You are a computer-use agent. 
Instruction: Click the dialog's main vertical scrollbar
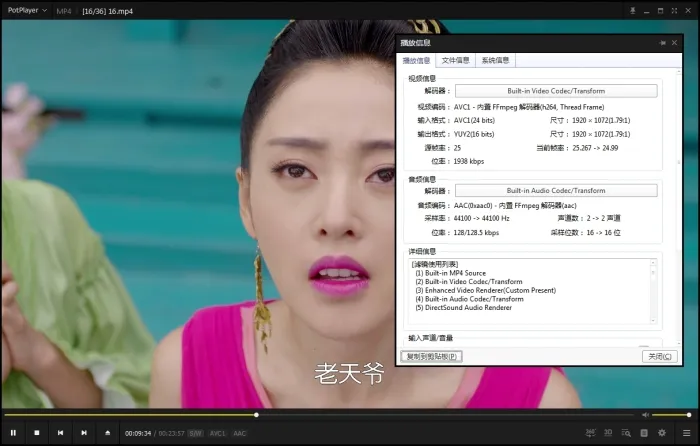(x=679, y=208)
